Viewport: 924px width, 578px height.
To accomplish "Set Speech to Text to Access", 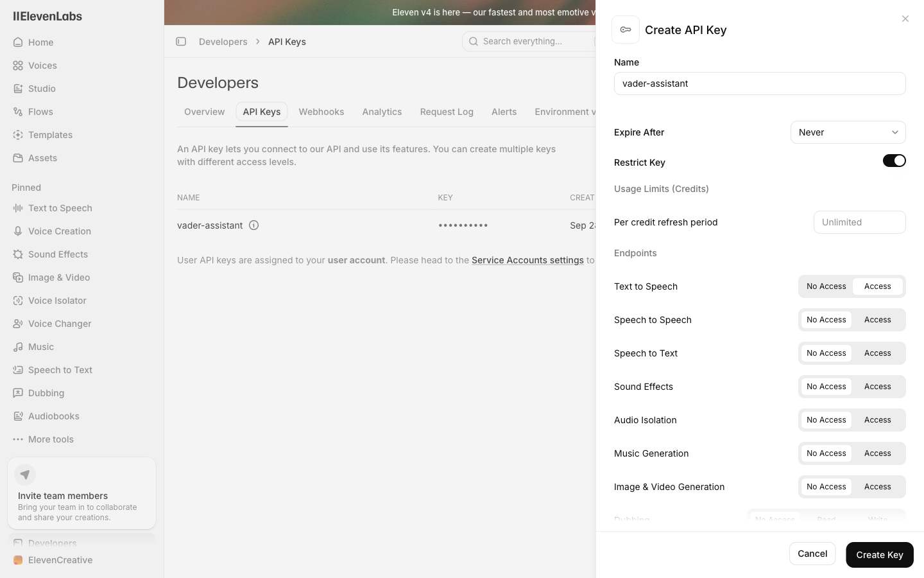I will click(877, 353).
